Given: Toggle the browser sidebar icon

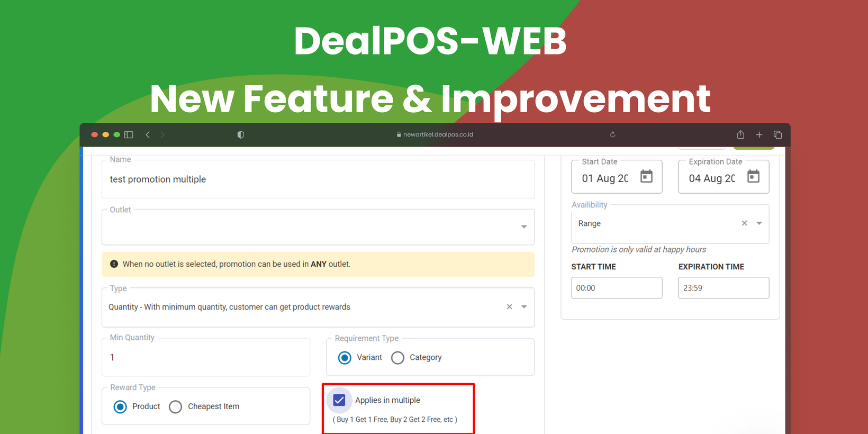Looking at the screenshot, I should click(129, 135).
